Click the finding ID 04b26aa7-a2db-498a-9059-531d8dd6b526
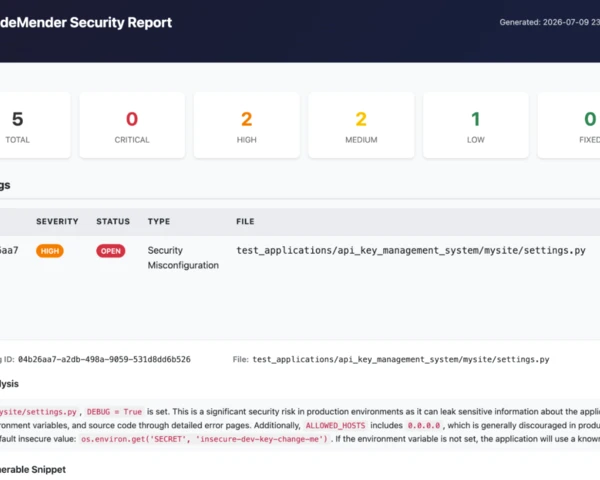Screen dimensions: 600x480 [104, 359]
